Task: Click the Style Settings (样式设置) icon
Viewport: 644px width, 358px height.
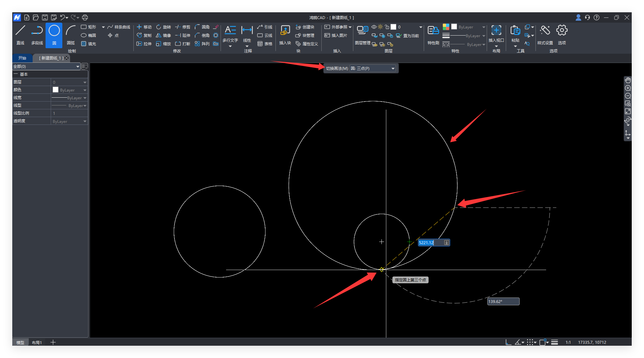Action: click(545, 31)
